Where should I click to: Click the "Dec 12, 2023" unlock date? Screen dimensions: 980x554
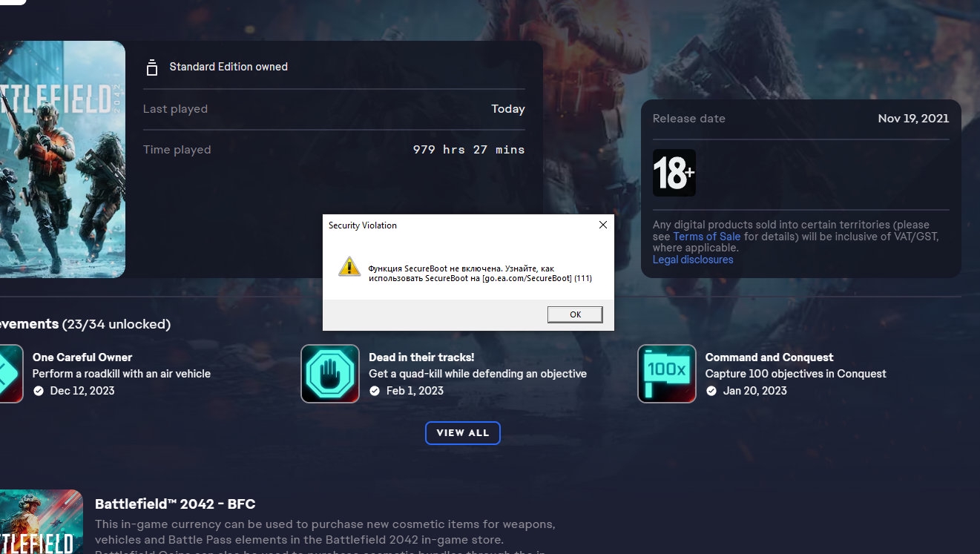(x=82, y=391)
